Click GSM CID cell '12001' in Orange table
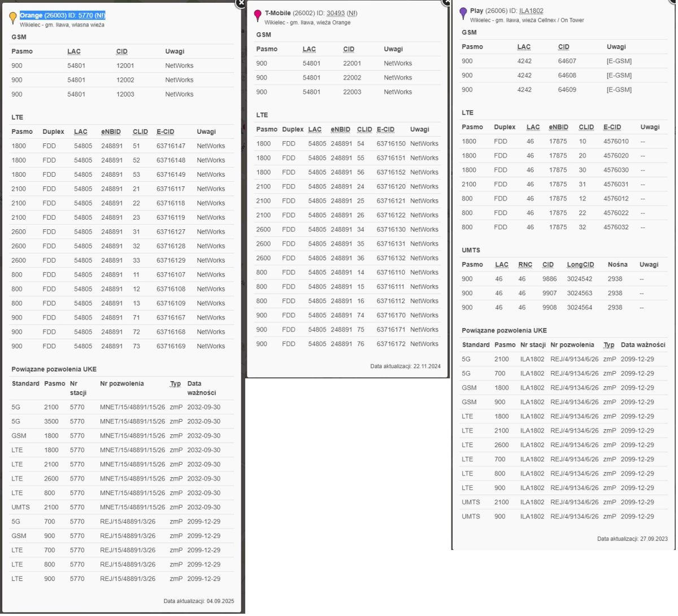Viewport: 678px width, 616px height. [125, 66]
